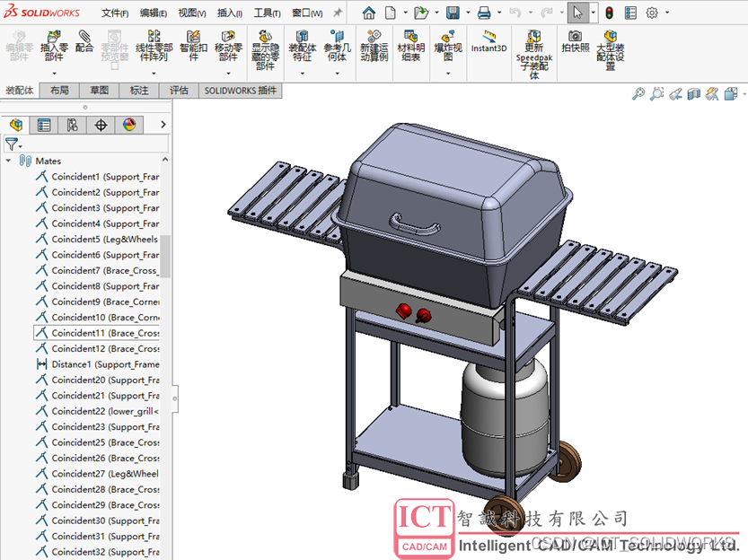Expand the Linear Pattern dropdown arrow

[x=154, y=74]
